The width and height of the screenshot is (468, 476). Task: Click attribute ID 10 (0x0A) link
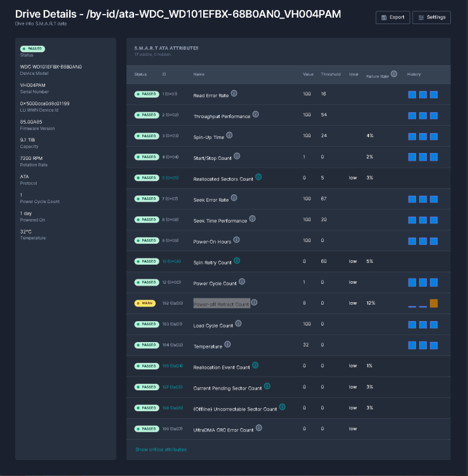[x=171, y=261]
